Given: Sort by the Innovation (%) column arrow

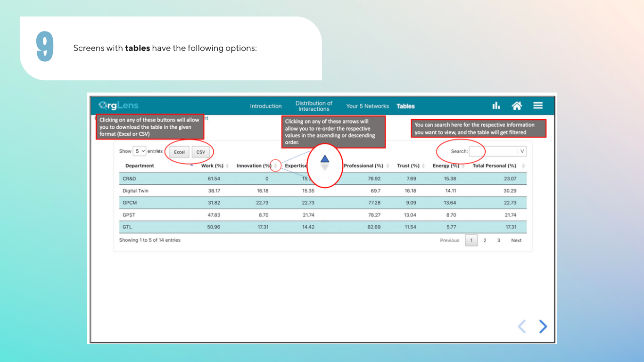Looking at the screenshot, I should click(276, 166).
